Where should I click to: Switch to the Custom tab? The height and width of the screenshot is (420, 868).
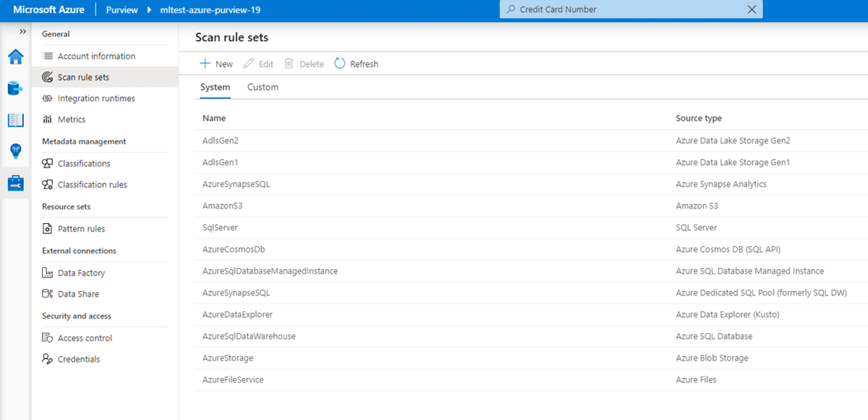263,87
